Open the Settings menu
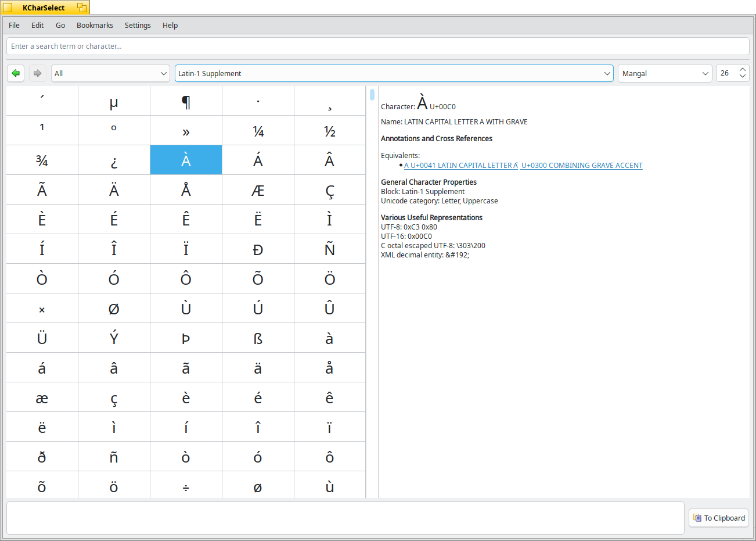This screenshot has width=756, height=541. click(x=138, y=25)
